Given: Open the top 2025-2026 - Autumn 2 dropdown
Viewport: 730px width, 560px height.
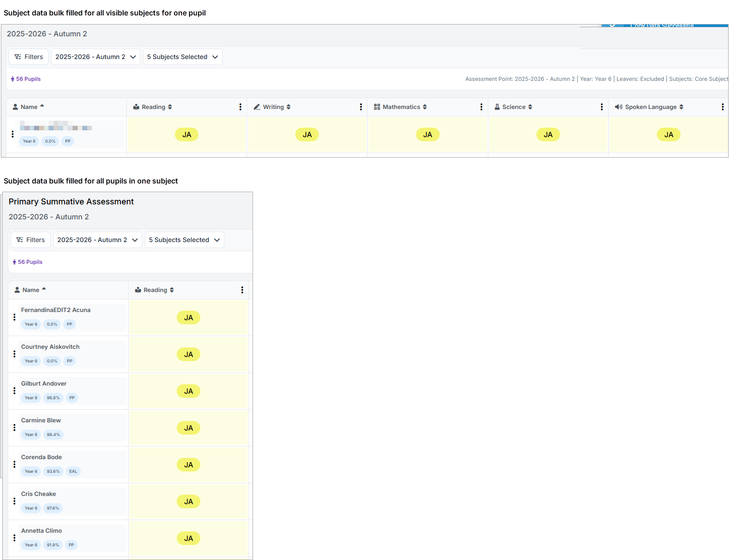Looking at the screenshot, I should point(95,57).
